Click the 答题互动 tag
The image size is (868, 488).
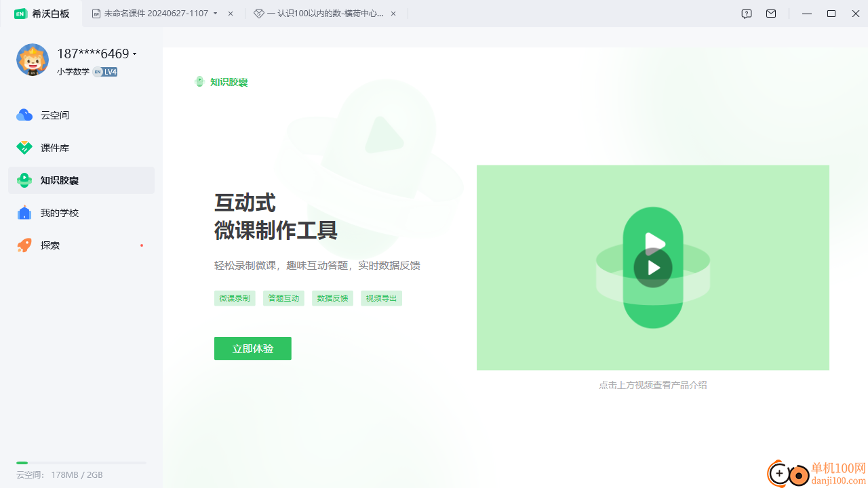point(283,298)
